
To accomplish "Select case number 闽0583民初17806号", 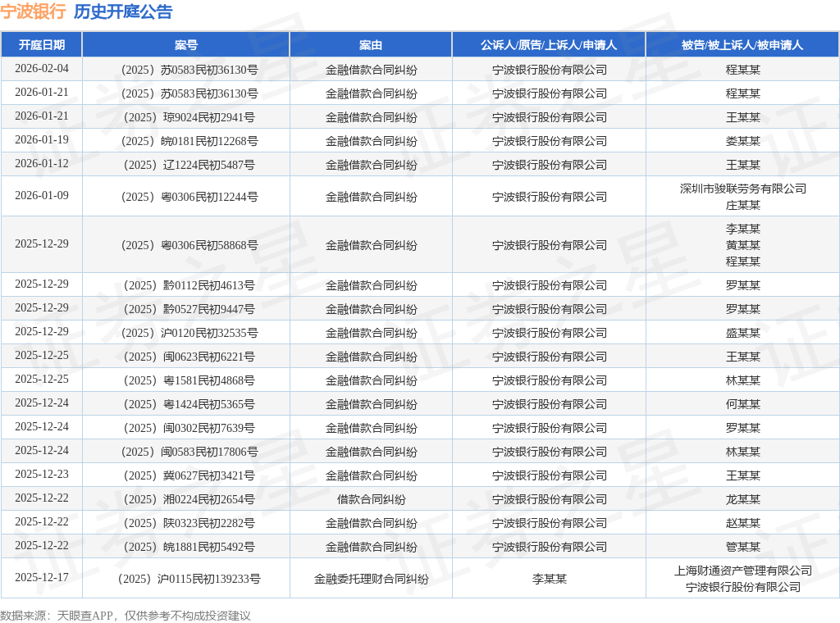I will (189, 452).
